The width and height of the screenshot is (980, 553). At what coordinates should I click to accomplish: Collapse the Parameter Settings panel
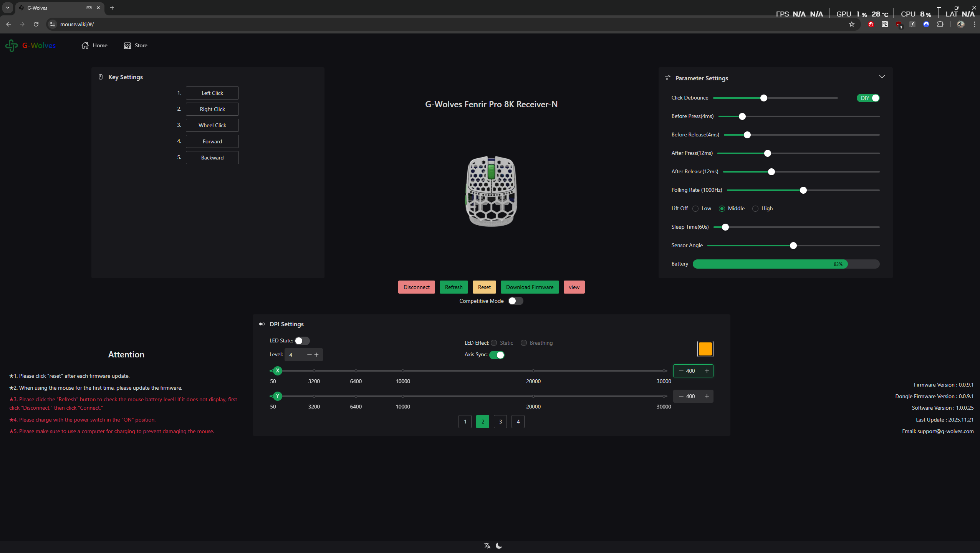pos(882,77)
